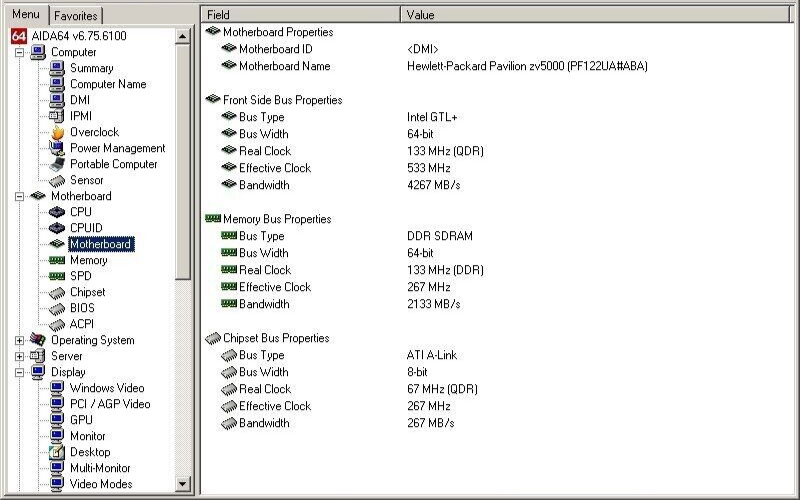Viewport: 800px width, 500px height.
Task: Sort by the Field column header
Action: (x=301, y=15)
